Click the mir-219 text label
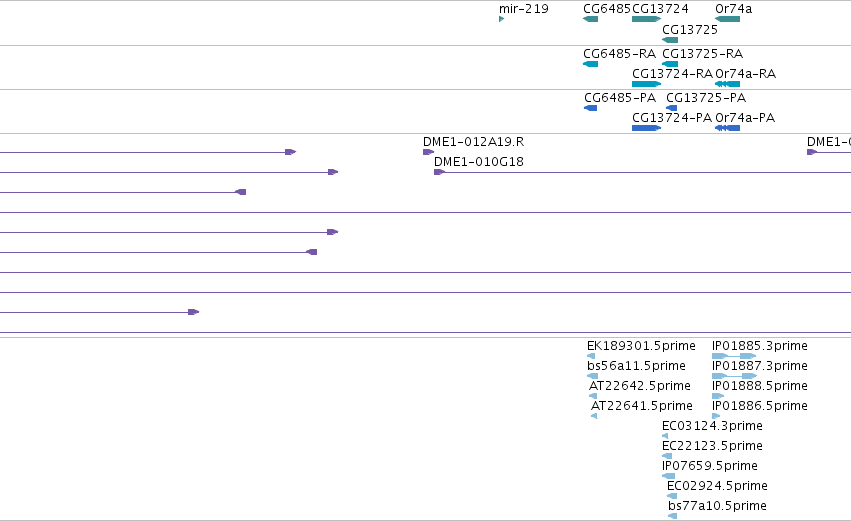 coord(524,9)
